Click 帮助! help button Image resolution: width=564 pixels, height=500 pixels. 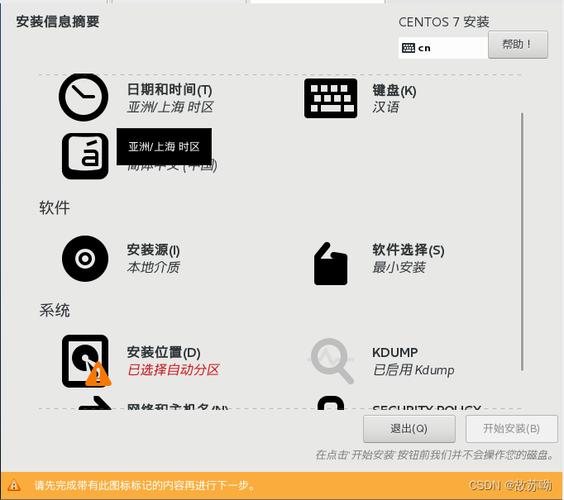[518, 45]
